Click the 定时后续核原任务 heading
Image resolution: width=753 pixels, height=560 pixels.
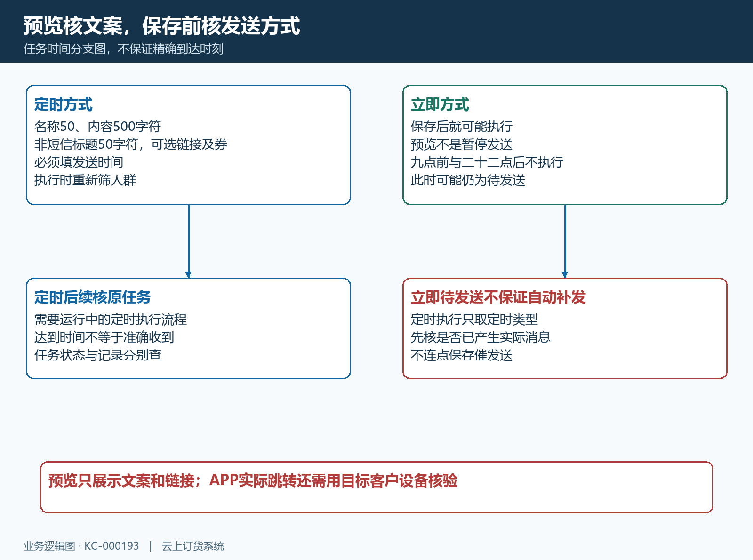click(x=93, y=297)
